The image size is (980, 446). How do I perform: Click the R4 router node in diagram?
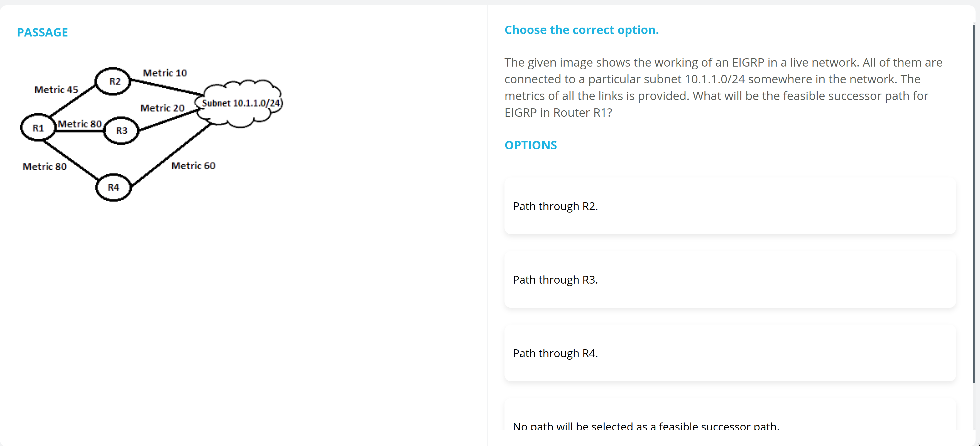click(x=113, y=187)
